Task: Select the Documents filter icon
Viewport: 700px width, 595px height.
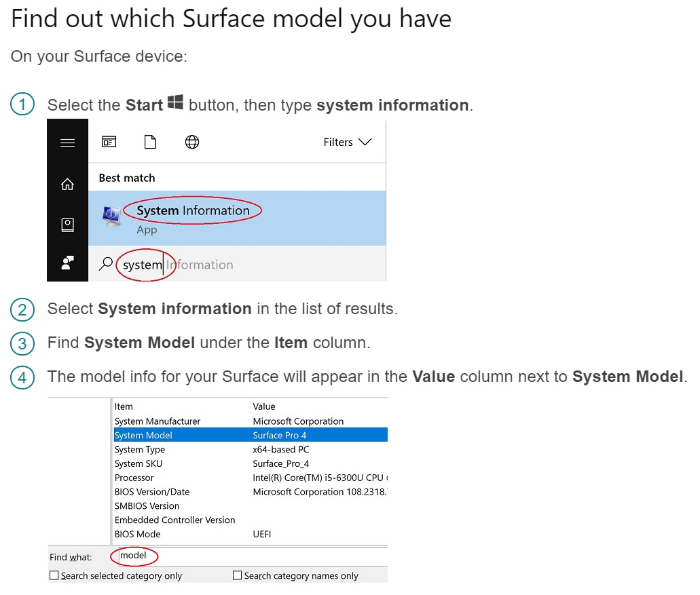Action: pyautogui.click(x=151, y=142)
